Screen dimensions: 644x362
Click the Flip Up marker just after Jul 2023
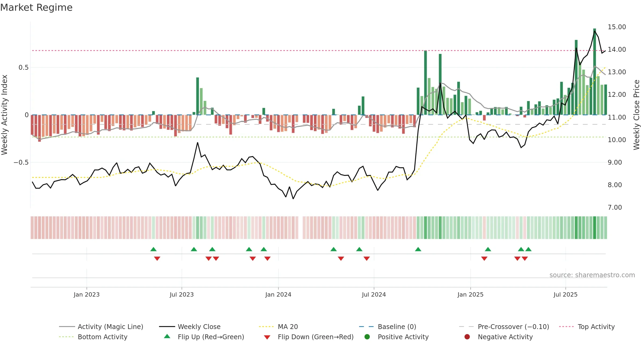coord(194,249)
